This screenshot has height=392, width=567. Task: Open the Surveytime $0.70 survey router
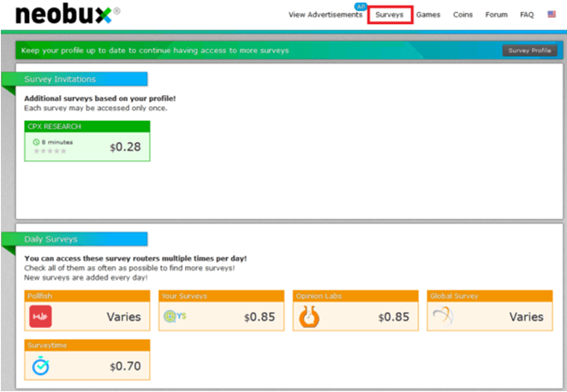click(87, 359)
